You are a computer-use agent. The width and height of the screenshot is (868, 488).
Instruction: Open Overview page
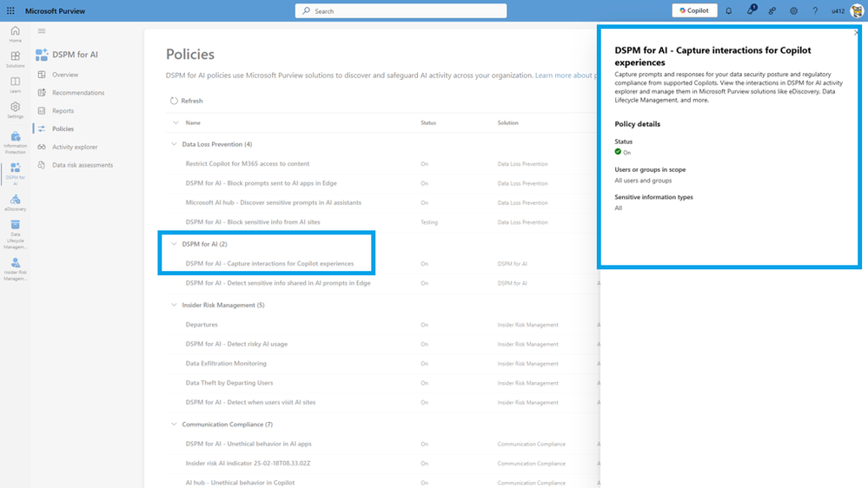65,75
